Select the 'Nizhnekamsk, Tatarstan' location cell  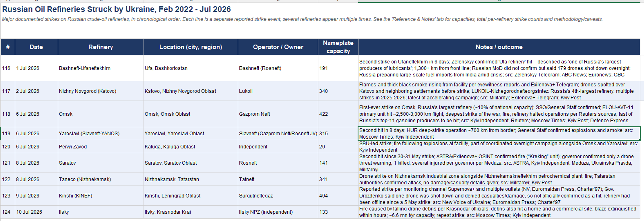tap(191, 179)
